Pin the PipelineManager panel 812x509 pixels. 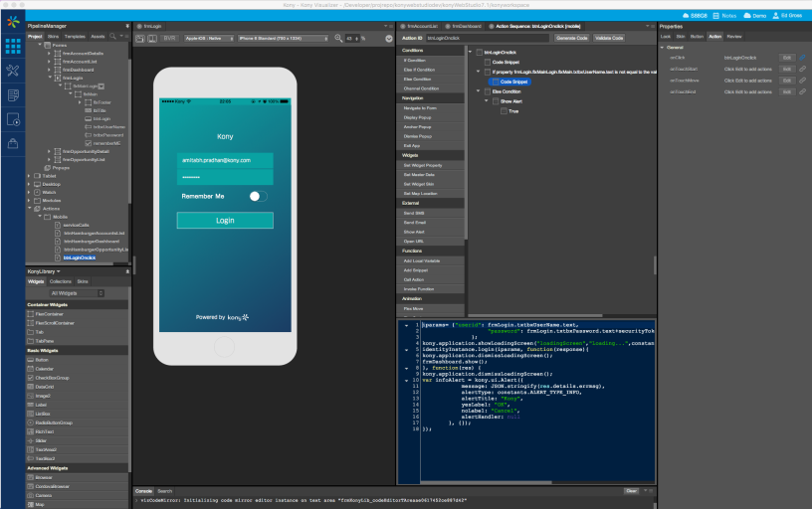point(127,26)
